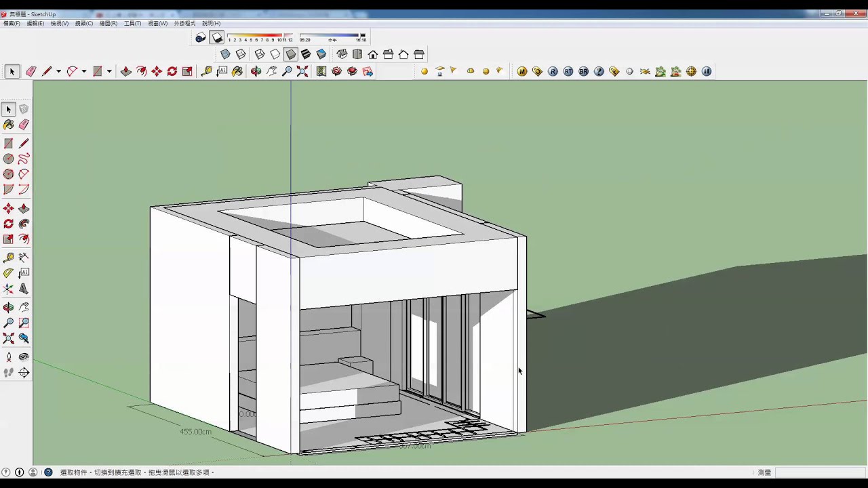Click the question mark help icon in render toolbar
The height and width of the screenshot is (488, 868).
point(599,71)
